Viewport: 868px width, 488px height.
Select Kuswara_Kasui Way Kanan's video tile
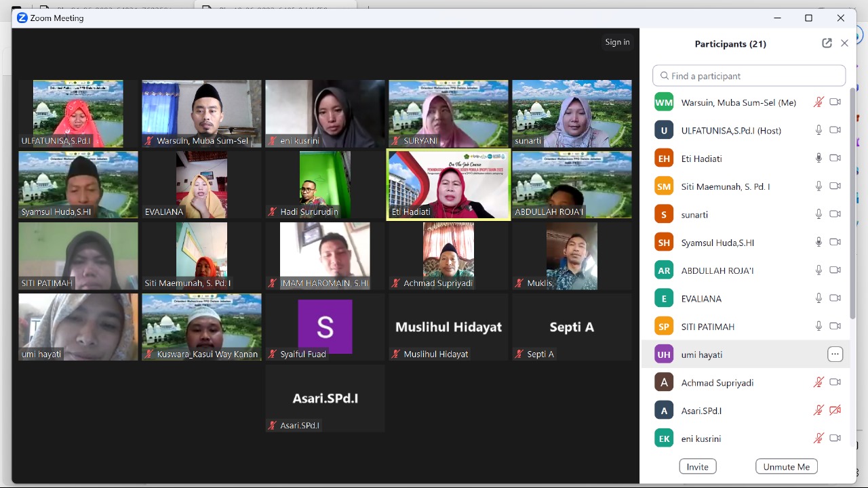pyautogui.click(x=201, y=327)
